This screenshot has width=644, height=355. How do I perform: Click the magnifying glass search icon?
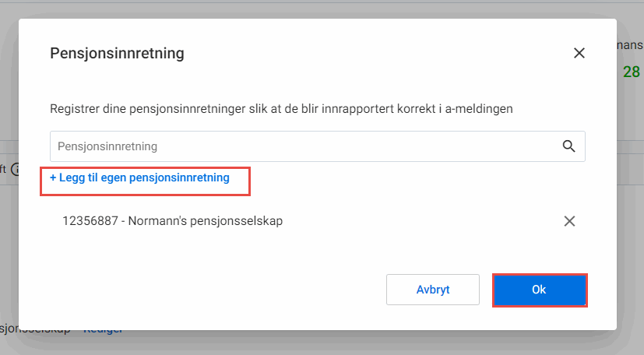(x=568, y=146)
